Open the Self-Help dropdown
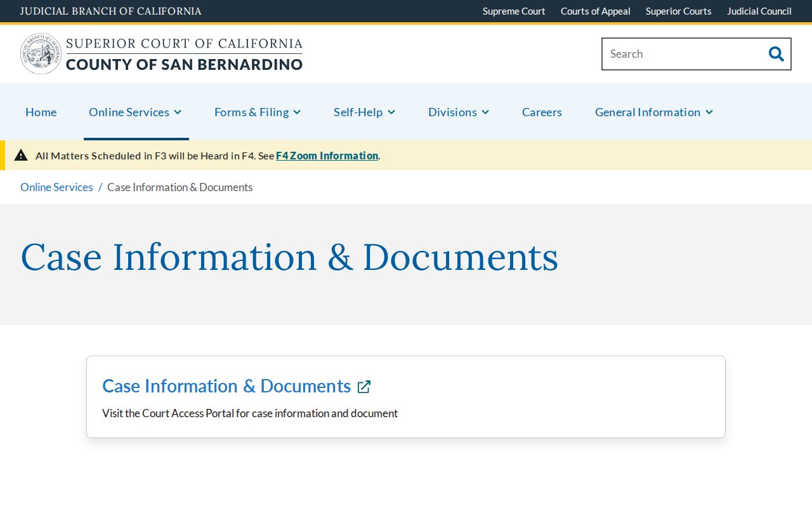Image resolution: width=812 pixels, height=508 pixels. click(x=365, y=112)
